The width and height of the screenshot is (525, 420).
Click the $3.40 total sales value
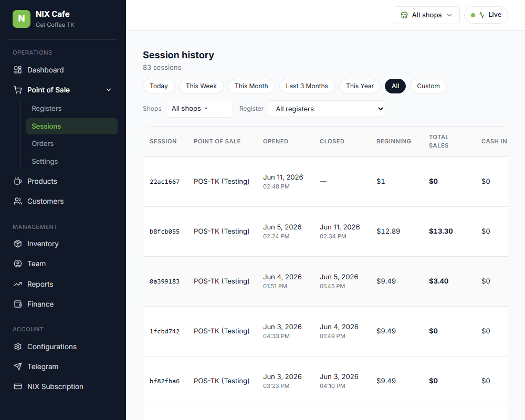click(x=438, y=281)
